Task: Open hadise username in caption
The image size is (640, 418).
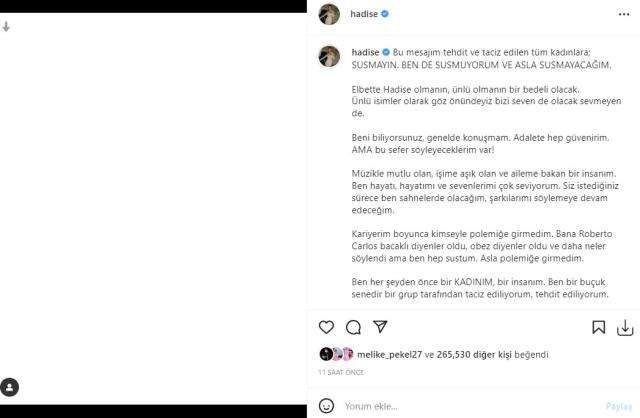Action: pos(365,52)
